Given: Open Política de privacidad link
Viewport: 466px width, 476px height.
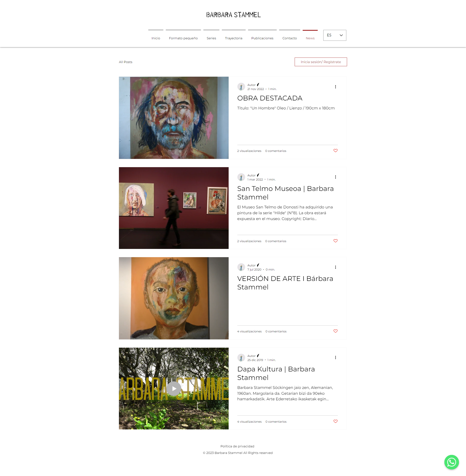Looking at the screenshot, I should coord(237,446).
